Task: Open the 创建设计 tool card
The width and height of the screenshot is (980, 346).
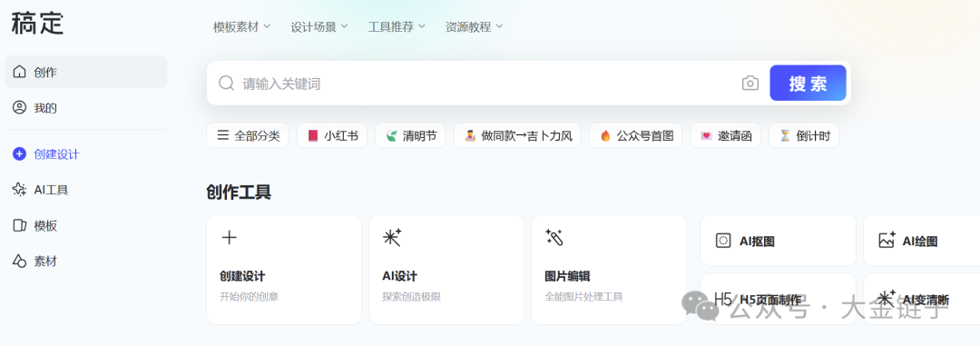Action: pos(284,270)
